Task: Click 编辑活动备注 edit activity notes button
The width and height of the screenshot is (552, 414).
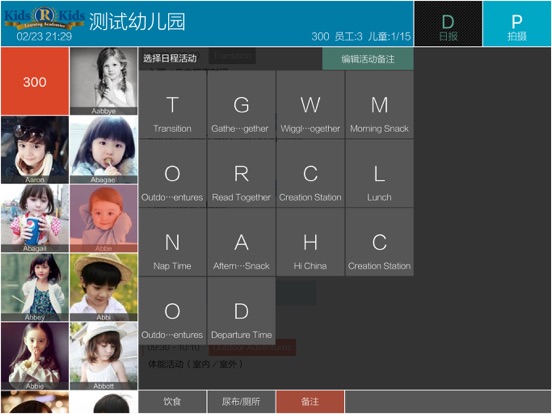Action: point(368,58)
